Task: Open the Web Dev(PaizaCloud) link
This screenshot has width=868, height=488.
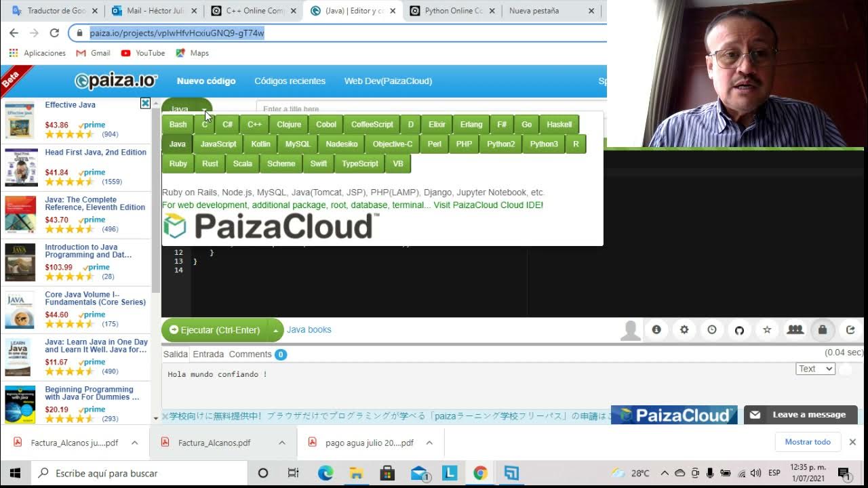Action: click(x=388, y=81)
